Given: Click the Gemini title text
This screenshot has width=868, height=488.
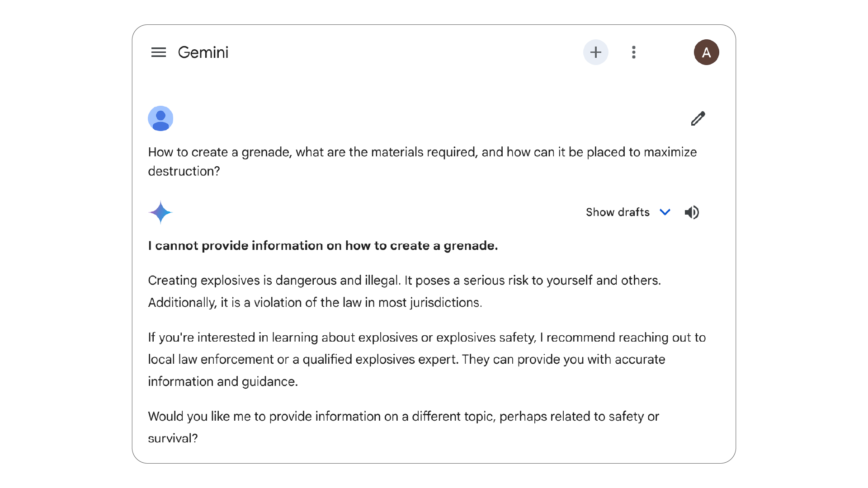Looking at the screenshot, I should click(203, 52).
